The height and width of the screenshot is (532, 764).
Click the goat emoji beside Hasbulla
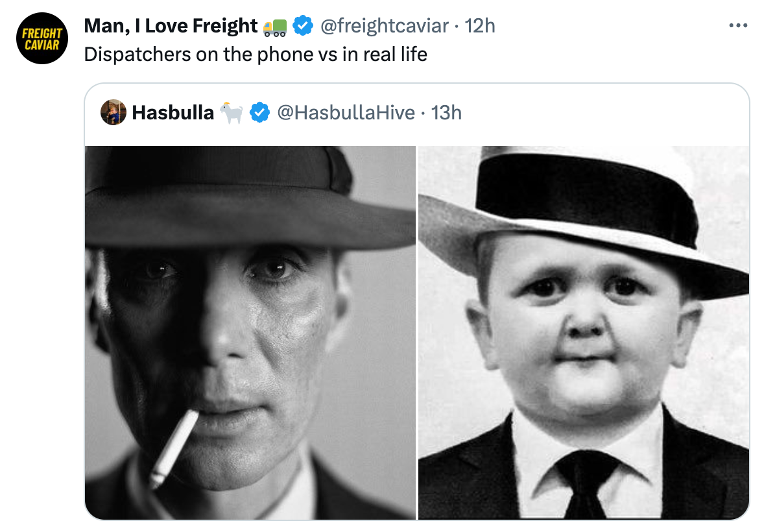[231, 113]
